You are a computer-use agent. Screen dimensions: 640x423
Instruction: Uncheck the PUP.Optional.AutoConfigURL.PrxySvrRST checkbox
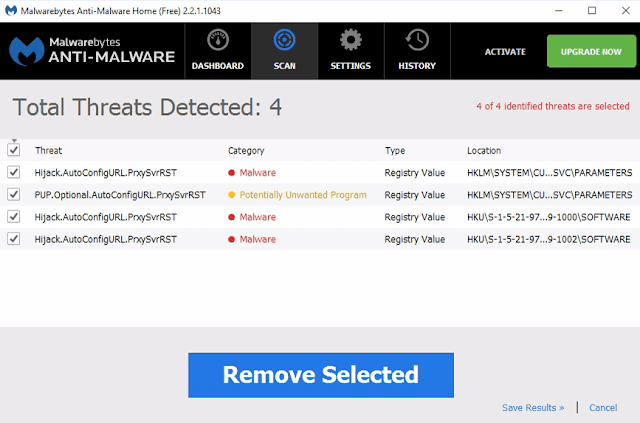[13, 194]
